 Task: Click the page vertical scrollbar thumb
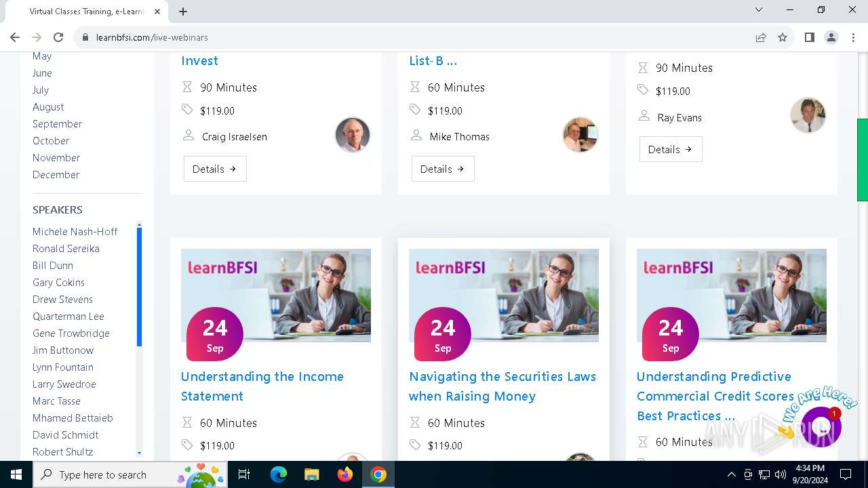pyautogui.click(x=863, y=160)
